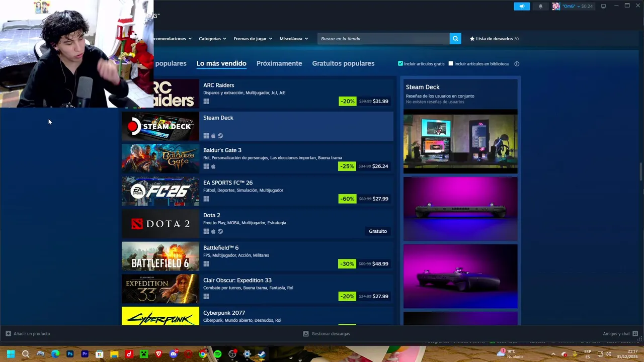Viewport: 644px width, 362px height.
Task: Launch Microsoft Edge from taskbar
Action: pos(55,354)
